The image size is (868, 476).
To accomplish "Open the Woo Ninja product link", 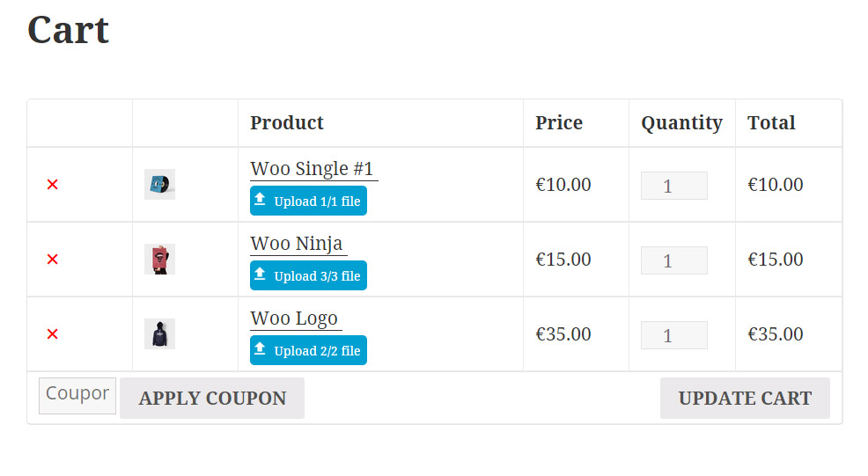I will [x=297, y=244].
